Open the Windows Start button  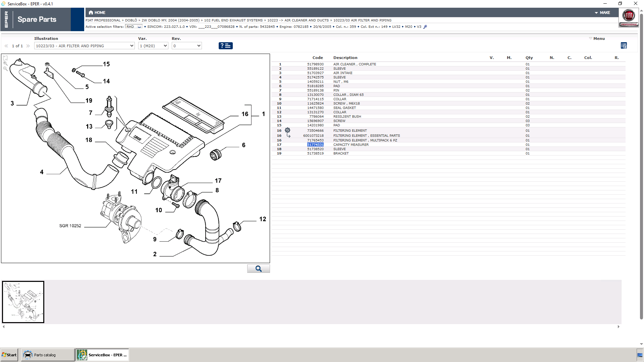click(x=9, y=355)
